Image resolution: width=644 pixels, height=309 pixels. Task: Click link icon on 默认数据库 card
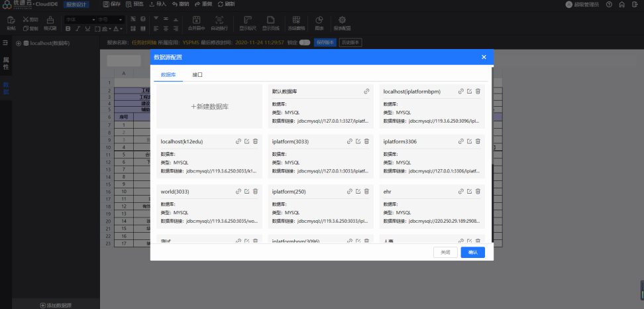point(366,92)
